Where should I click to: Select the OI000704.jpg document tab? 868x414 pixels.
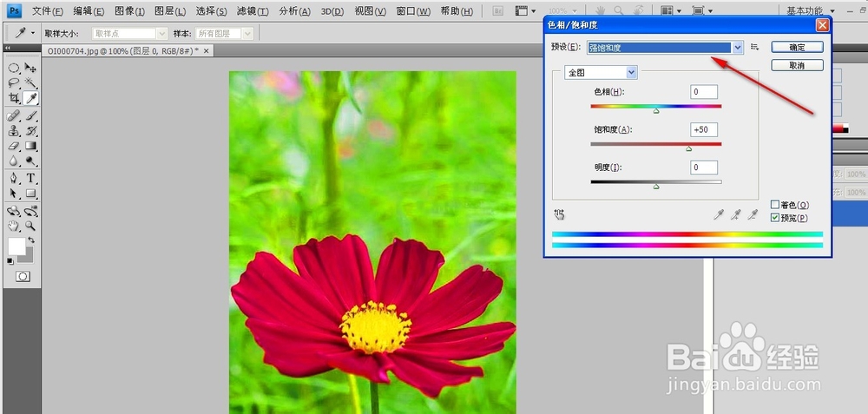[x=122, y=51]
